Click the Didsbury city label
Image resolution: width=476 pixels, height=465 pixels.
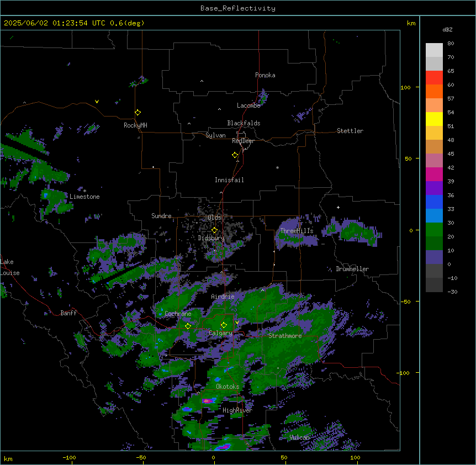pos(211,238)
